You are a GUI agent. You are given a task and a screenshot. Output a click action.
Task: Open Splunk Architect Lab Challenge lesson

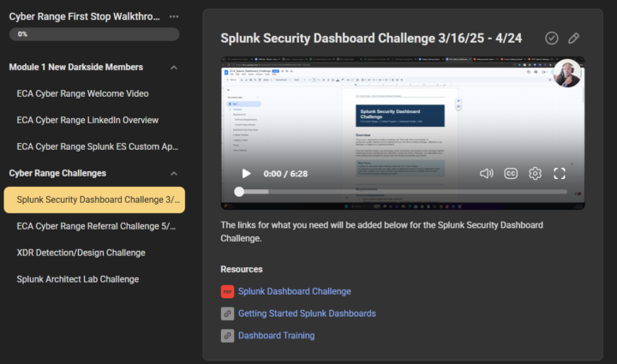coord(78,279)
